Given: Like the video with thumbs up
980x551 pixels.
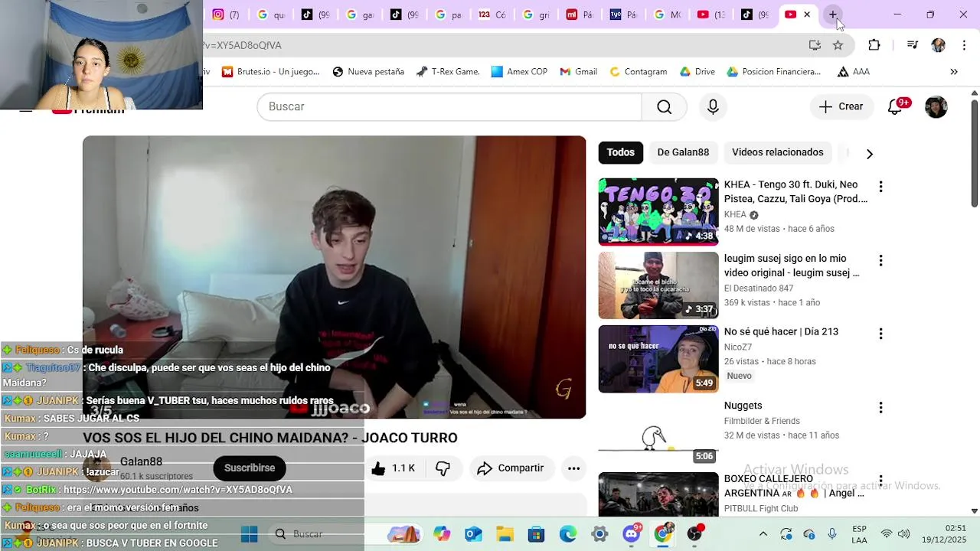Looking at the screenshot, I should click(x=394, y=468).
